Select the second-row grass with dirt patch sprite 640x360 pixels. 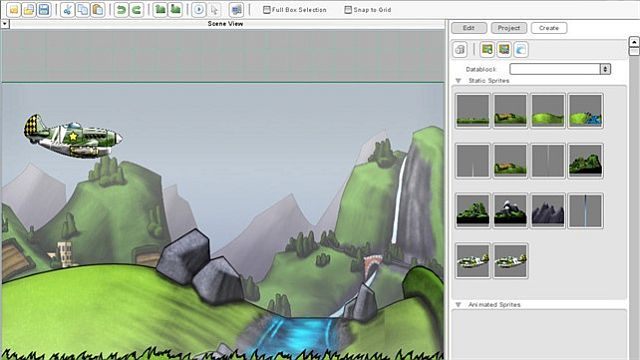click(x=510, y=161)
